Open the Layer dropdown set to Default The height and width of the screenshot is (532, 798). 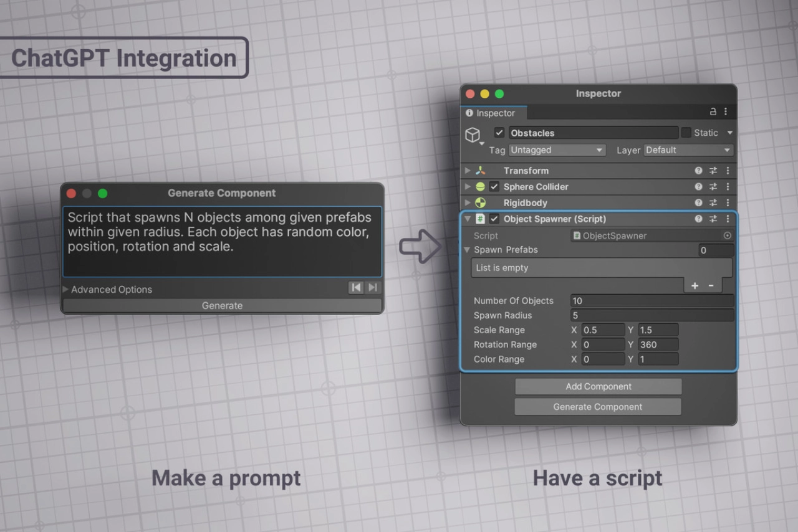688,150
